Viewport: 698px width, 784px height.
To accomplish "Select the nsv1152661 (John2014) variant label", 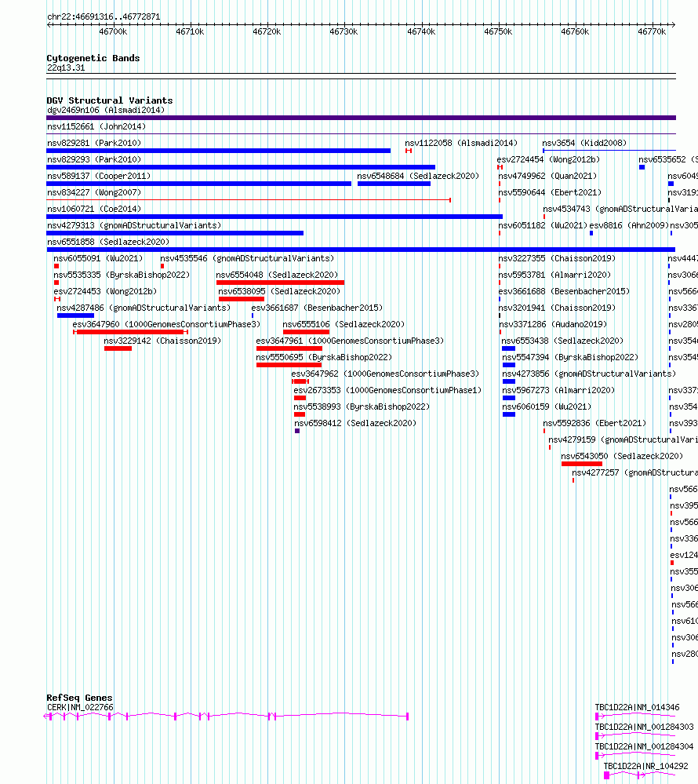I will (x=96, y=126).
